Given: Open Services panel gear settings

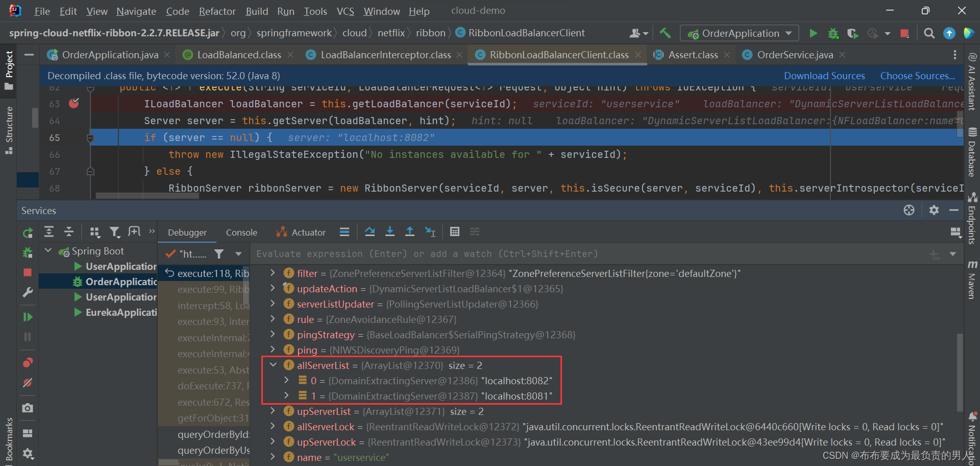Looking at the screenshot, I should click(x=934, y=210).
